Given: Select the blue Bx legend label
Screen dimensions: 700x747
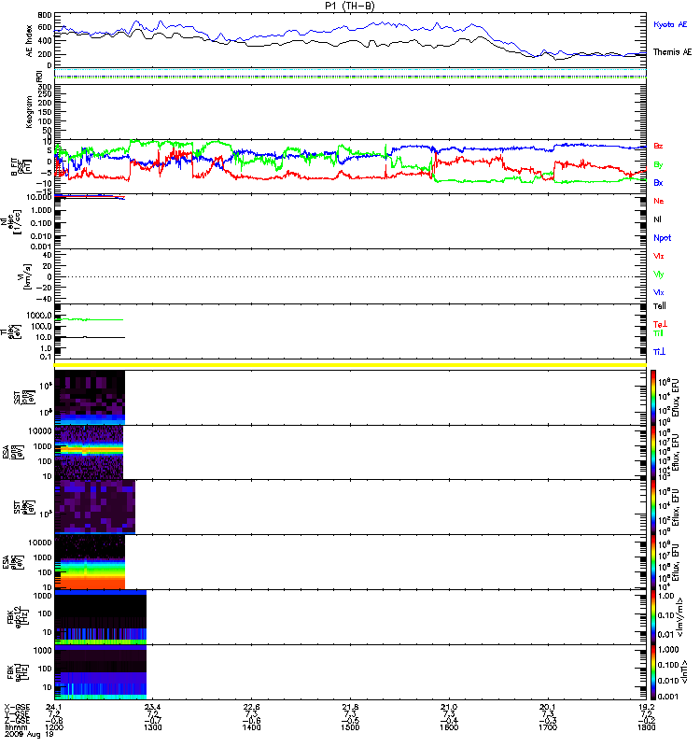Looking at the screenshot, I should (659, 183).
